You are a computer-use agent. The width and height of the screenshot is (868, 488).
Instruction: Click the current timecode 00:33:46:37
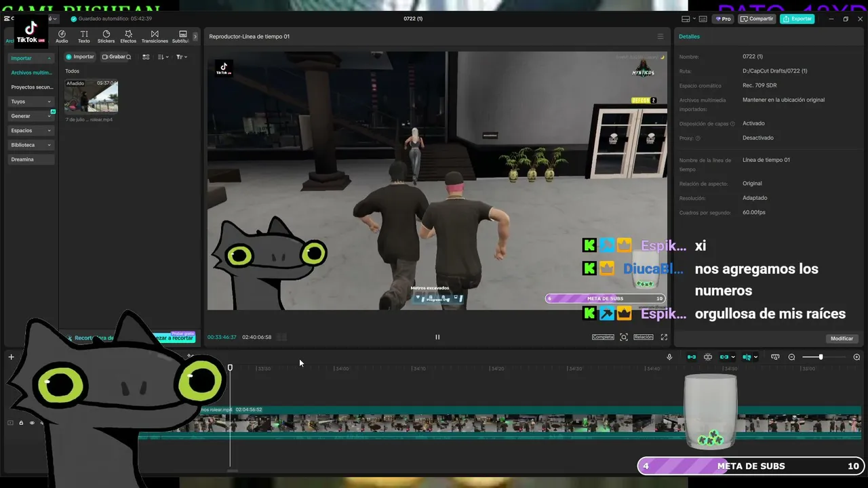pyautogui.click(x=222, y=337)
